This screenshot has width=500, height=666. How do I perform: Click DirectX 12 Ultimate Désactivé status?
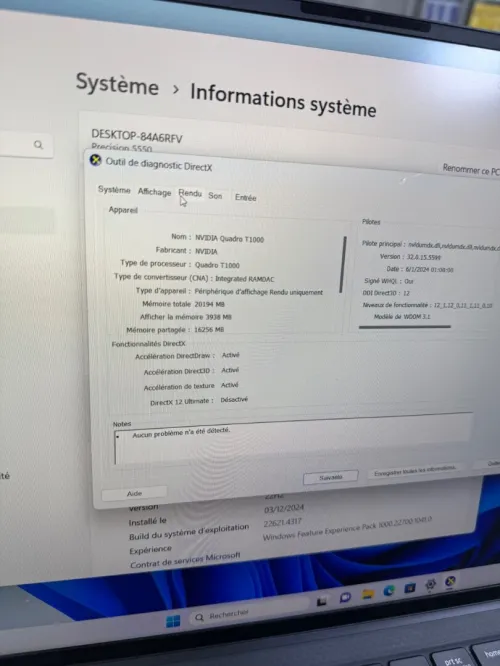point(234,400)
